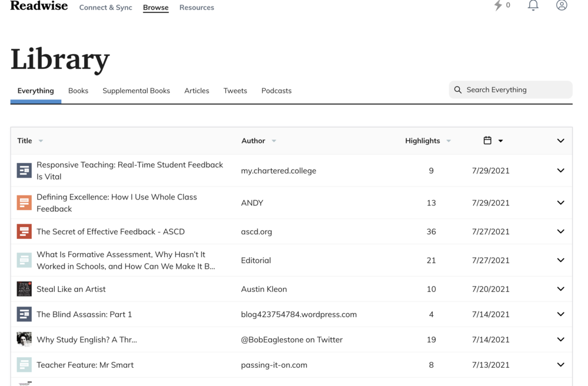Open Steal Like an Artist cover

(24, 289)
